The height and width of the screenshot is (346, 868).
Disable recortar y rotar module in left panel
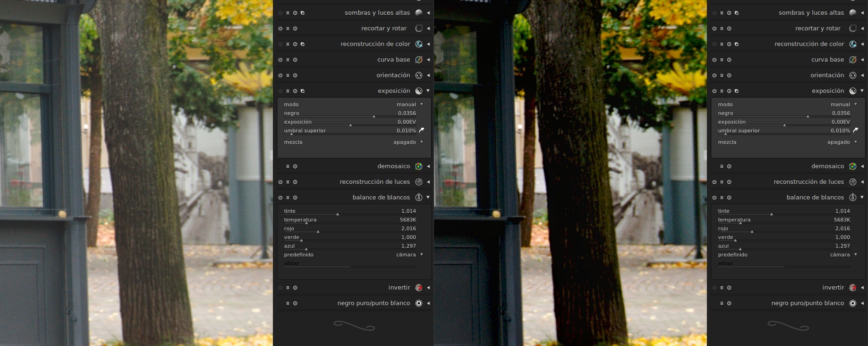280,28
